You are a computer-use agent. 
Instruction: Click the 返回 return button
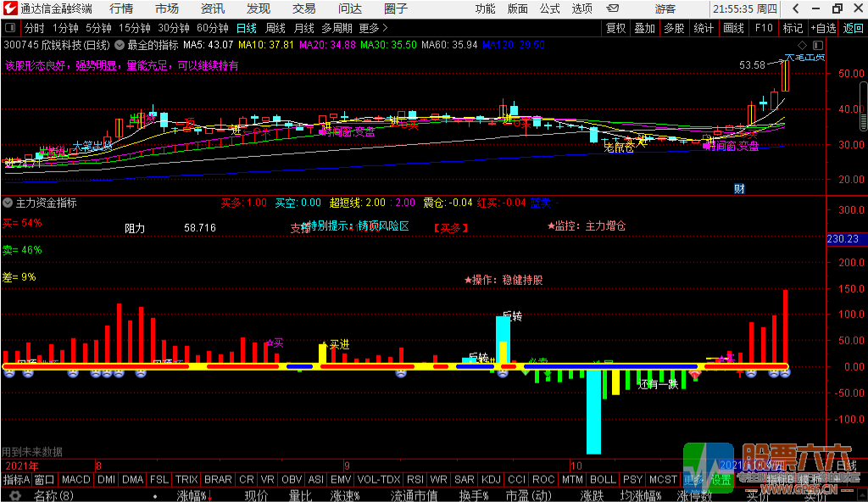click(853, 28)
